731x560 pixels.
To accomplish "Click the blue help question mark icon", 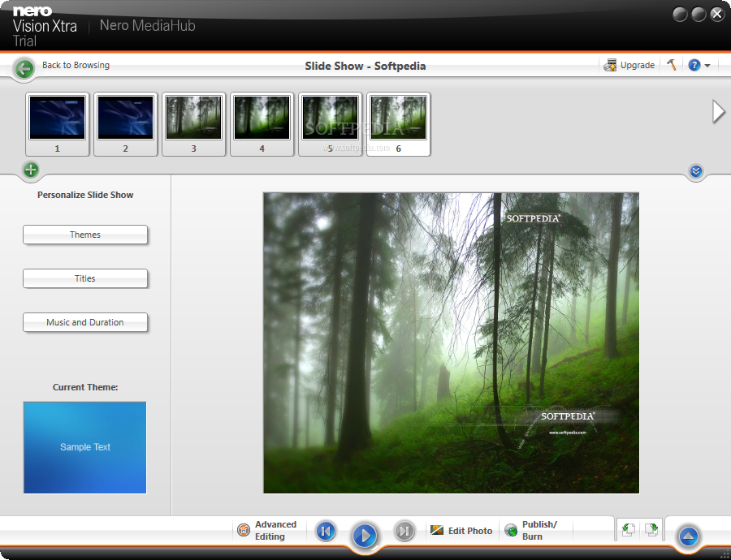I will [694, 65].
